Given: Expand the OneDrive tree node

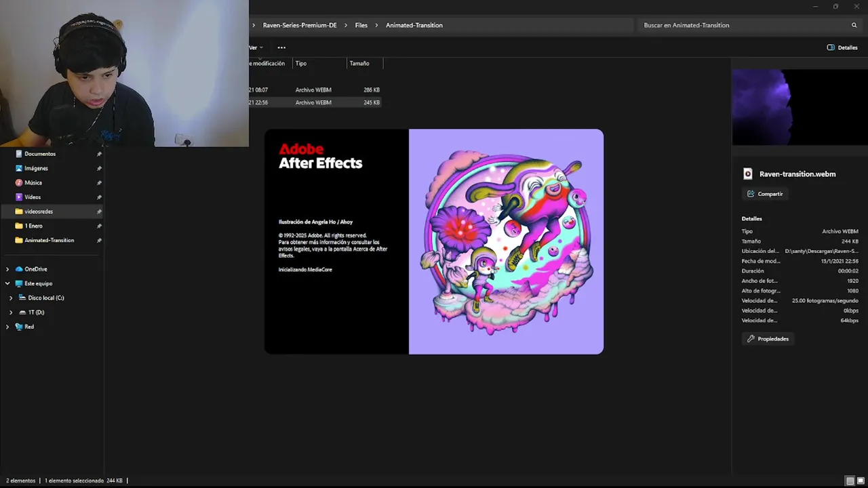Looking at the screenshot, I should pyautogui.click(x=7, y=269).
